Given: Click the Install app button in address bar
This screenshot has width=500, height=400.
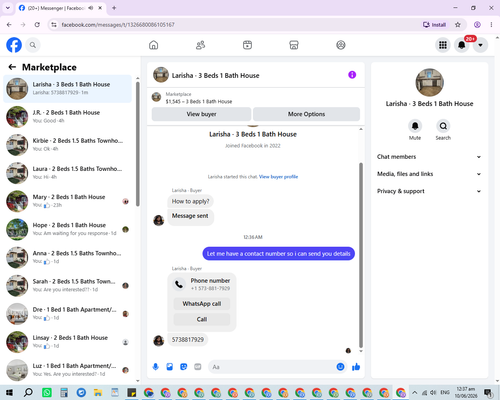Looking at the screenshot, I should 434,25.
